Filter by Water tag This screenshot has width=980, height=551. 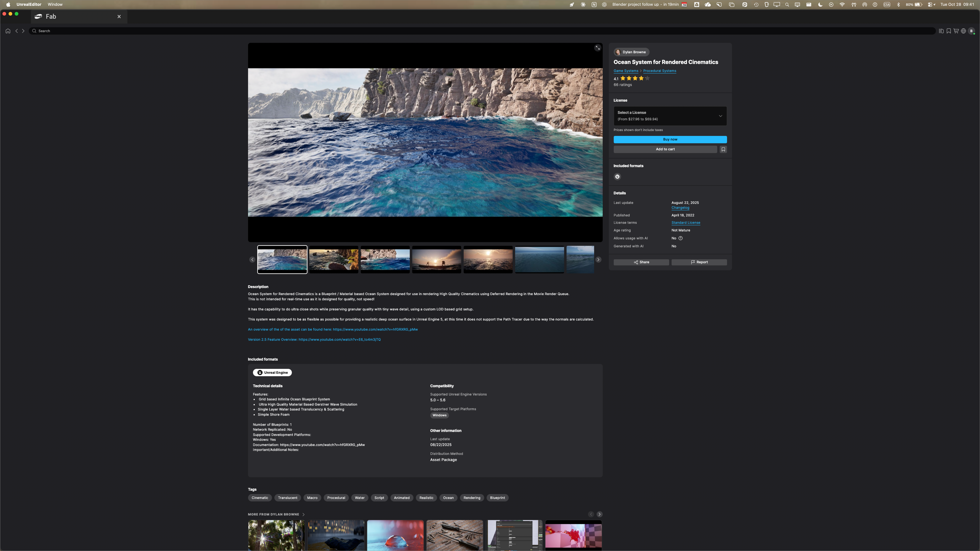[360, 498]
